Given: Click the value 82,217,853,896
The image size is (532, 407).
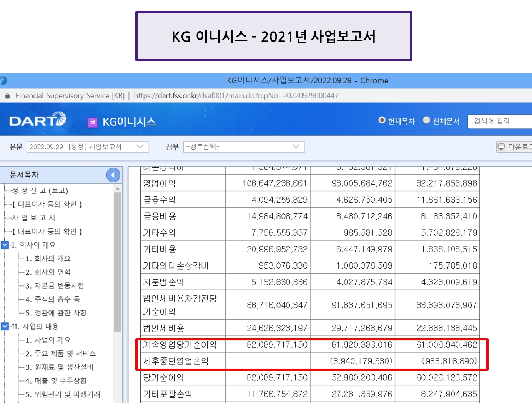Looking at the screenshot, I should [x=447, y=183].
